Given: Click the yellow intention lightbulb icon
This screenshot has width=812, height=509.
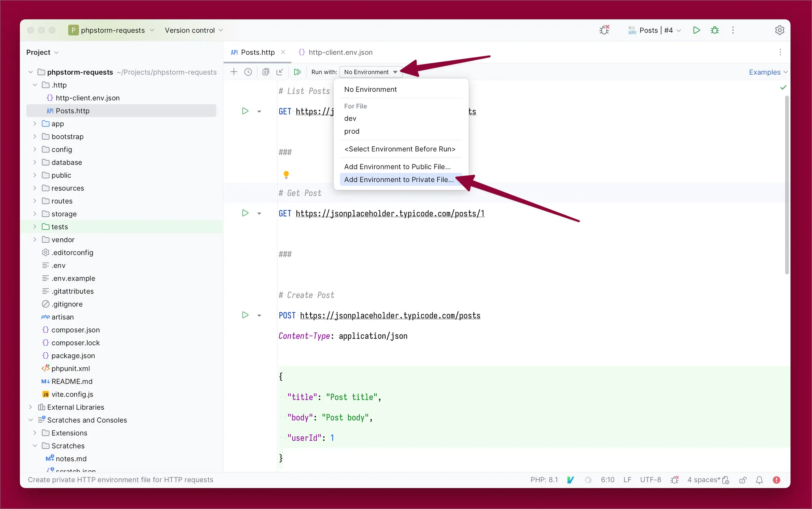Looking at the screenshot, I should pos(286,175).
